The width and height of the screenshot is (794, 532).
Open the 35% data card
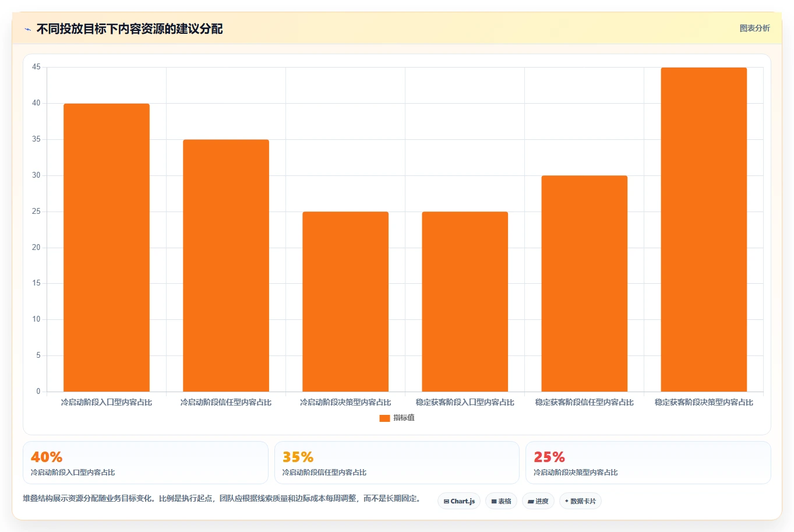coord(397,463)
